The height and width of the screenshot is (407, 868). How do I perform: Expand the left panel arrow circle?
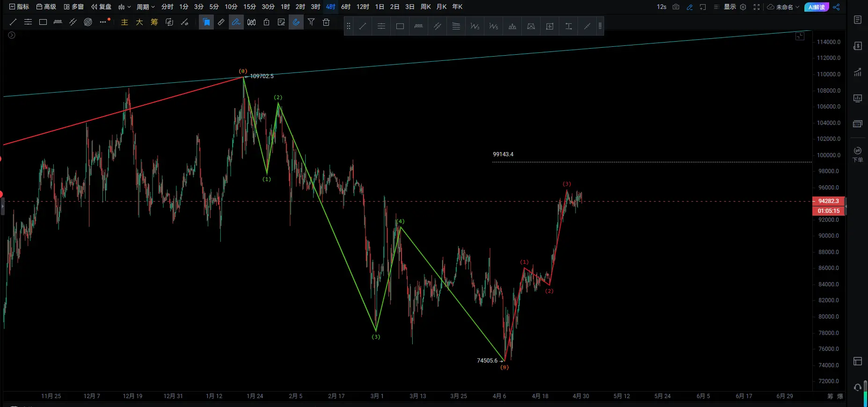[12, 35]
